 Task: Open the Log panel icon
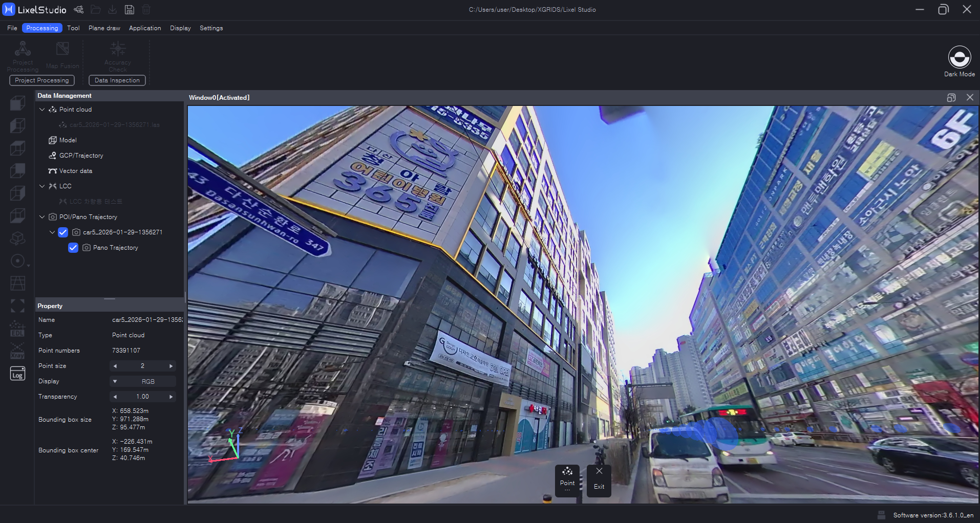(x=18, y=374)
